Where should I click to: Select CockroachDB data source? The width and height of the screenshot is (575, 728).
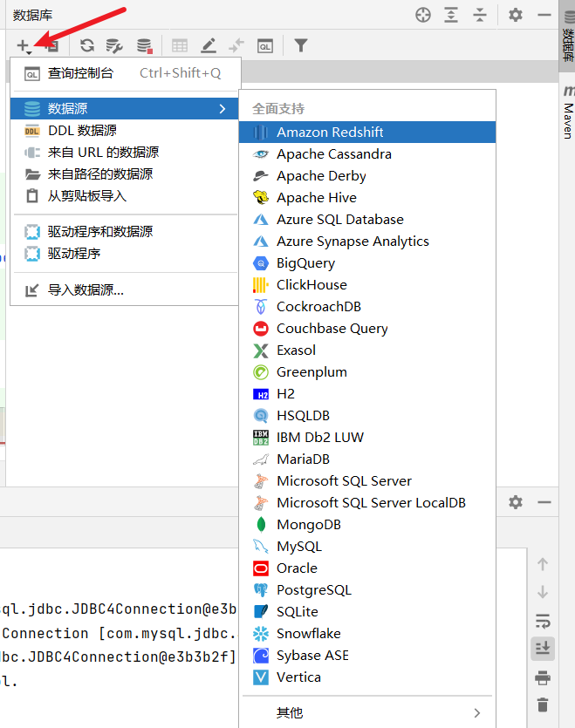(x=367, y=307)
